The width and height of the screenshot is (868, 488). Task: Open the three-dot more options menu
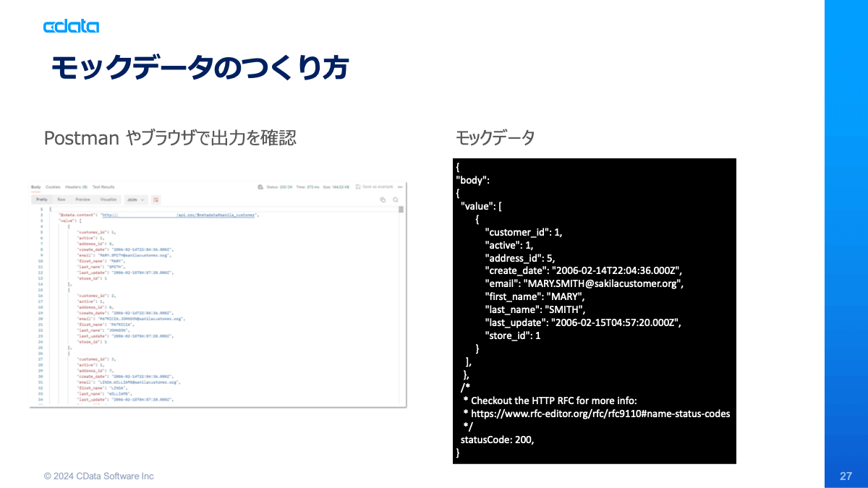click(399, 187)
